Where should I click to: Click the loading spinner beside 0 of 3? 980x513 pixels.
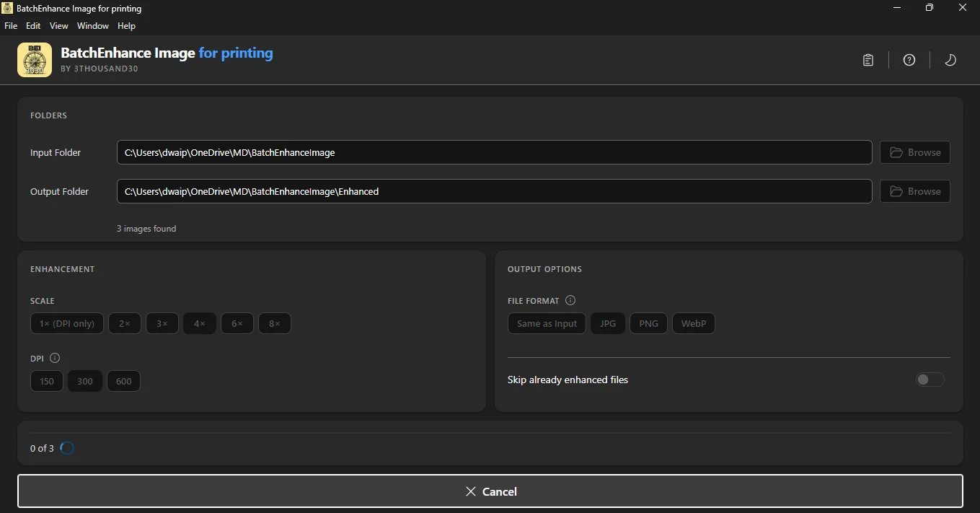click(x=67, y=448)
